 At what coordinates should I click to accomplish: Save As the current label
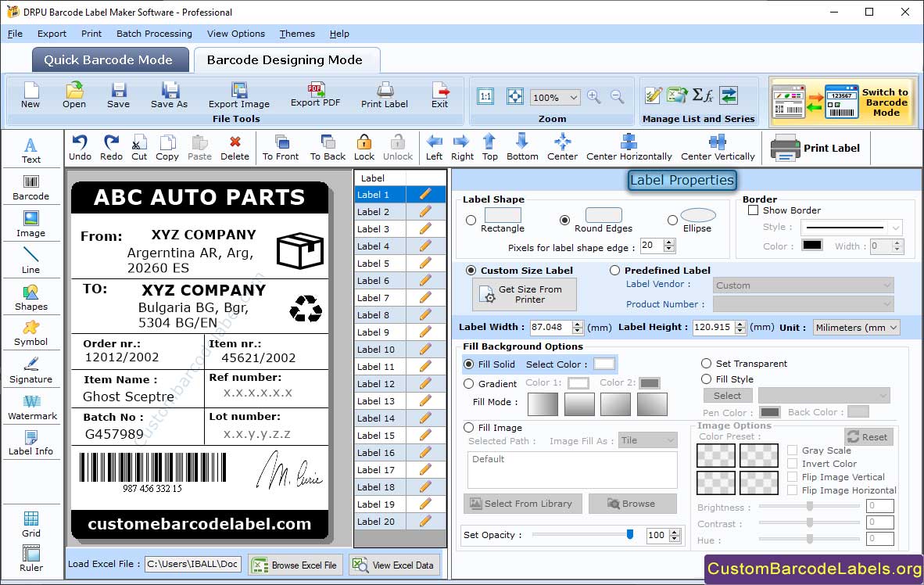169,95
